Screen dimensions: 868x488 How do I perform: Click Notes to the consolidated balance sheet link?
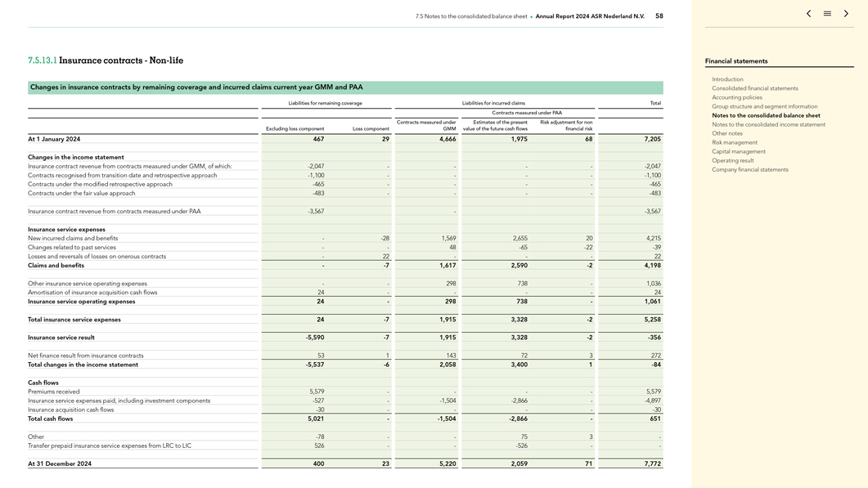pos(766,115)
